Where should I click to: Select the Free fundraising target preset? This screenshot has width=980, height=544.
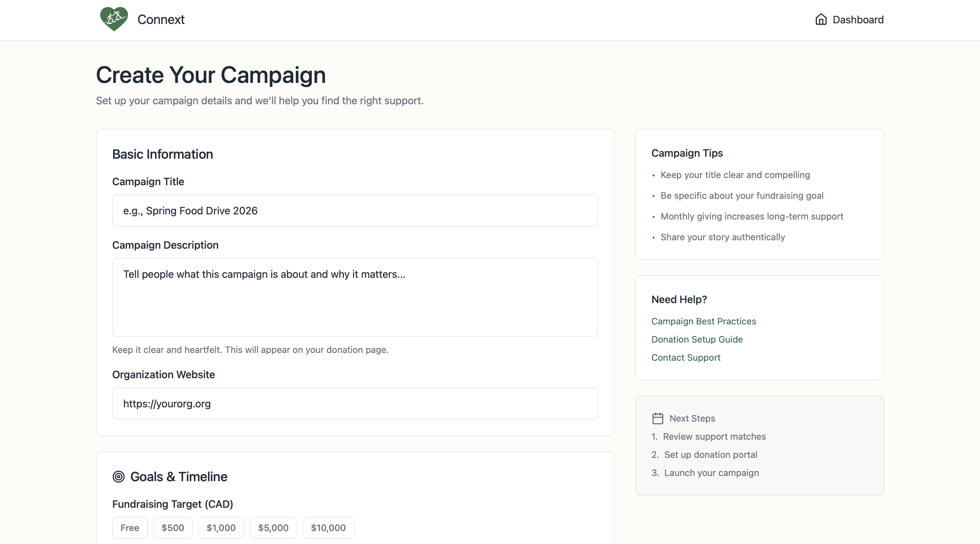130,528
